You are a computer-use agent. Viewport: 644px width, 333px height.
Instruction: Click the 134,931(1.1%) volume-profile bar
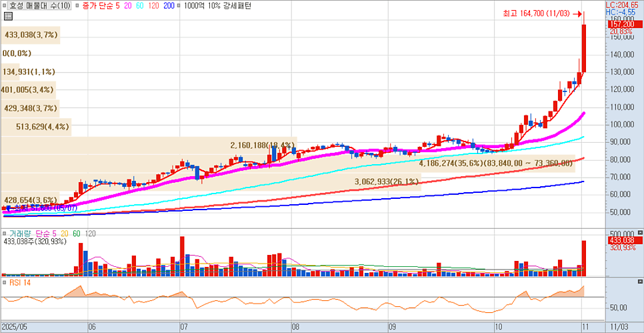(29, 71)
